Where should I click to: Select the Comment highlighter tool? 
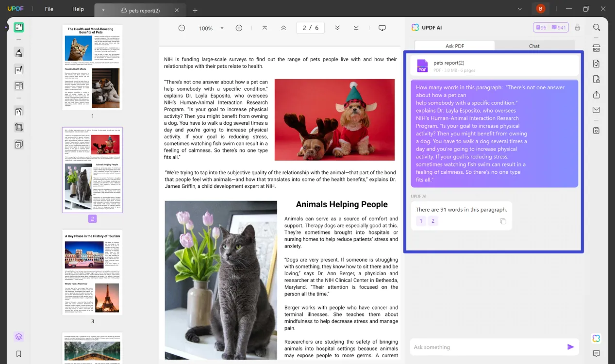(19, 53)
